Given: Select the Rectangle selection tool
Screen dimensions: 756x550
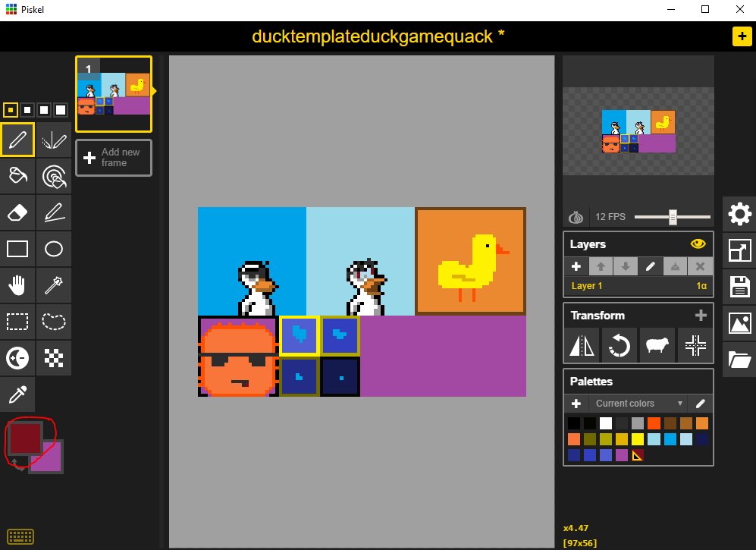Looking at the screenshot, I should click(x=17, y=322).
